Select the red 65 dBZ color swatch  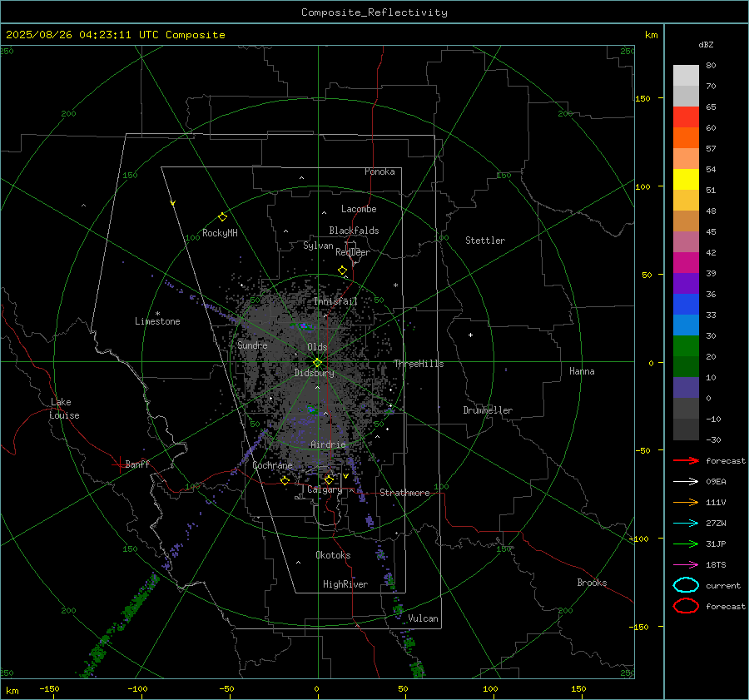[686, 117]
